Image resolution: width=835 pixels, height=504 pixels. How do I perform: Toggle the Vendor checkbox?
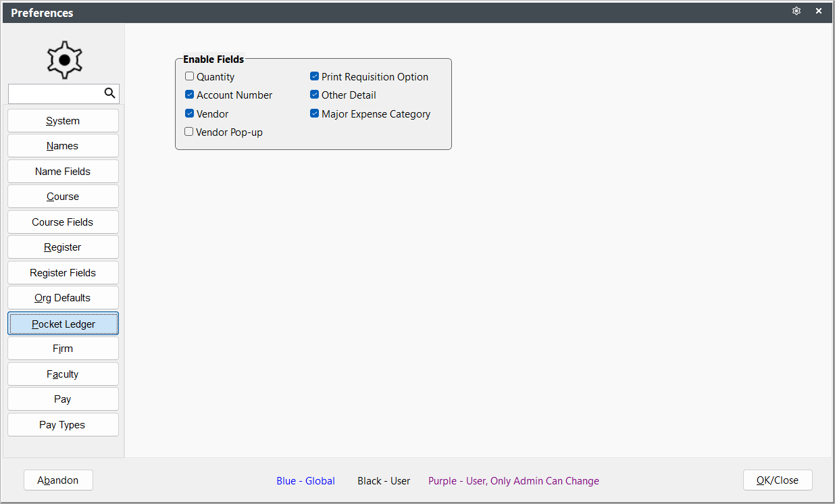pos(189,114)
